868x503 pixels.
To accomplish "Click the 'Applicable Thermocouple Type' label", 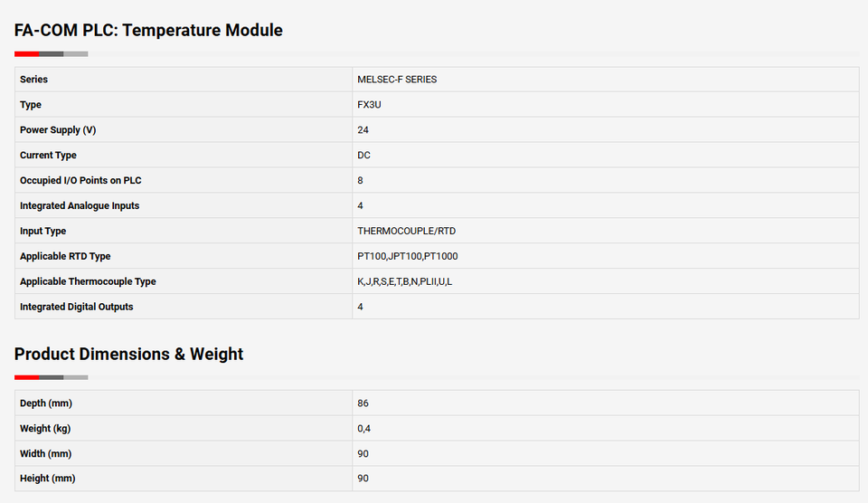I will click(x=88, y=282).
